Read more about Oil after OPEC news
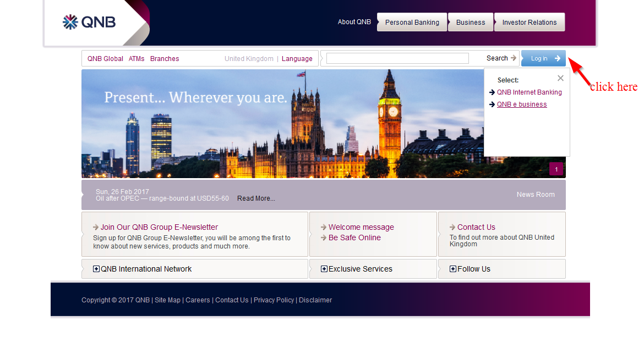This screenshot has height=348, width=644. click(256, 198)
